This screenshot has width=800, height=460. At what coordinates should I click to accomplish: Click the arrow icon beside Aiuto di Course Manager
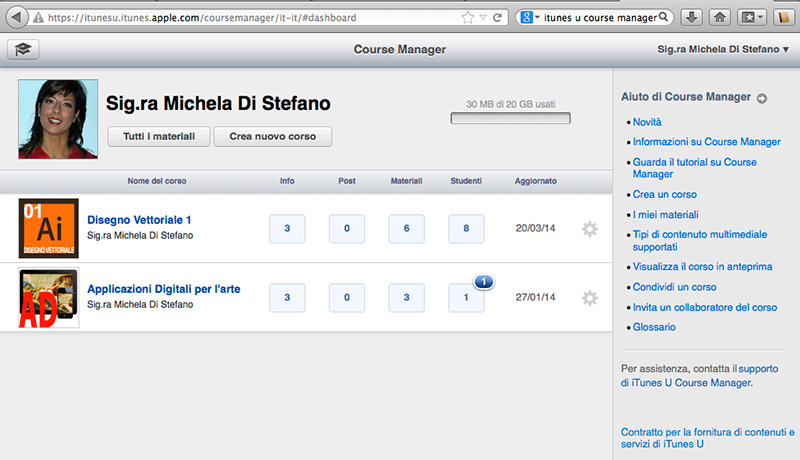pos(762,98)
